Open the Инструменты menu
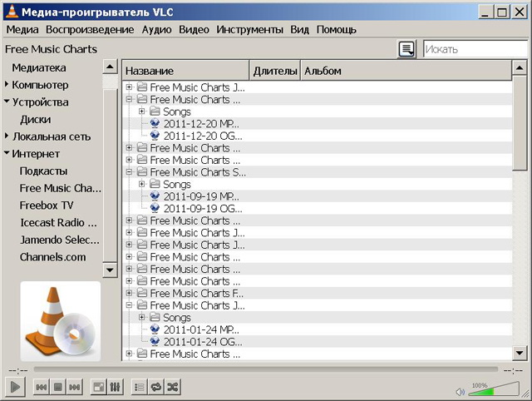 click(249, 30)
